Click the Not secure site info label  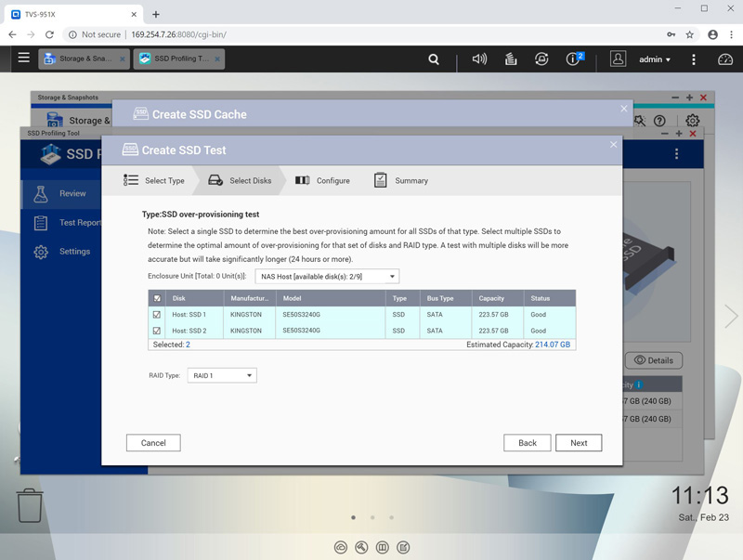(95, 34)
